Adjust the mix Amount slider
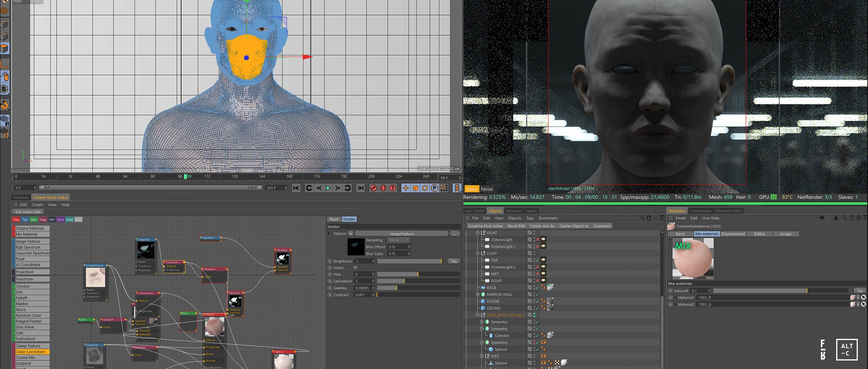This screenshot has height=369, width=868. tap(781, 291)
